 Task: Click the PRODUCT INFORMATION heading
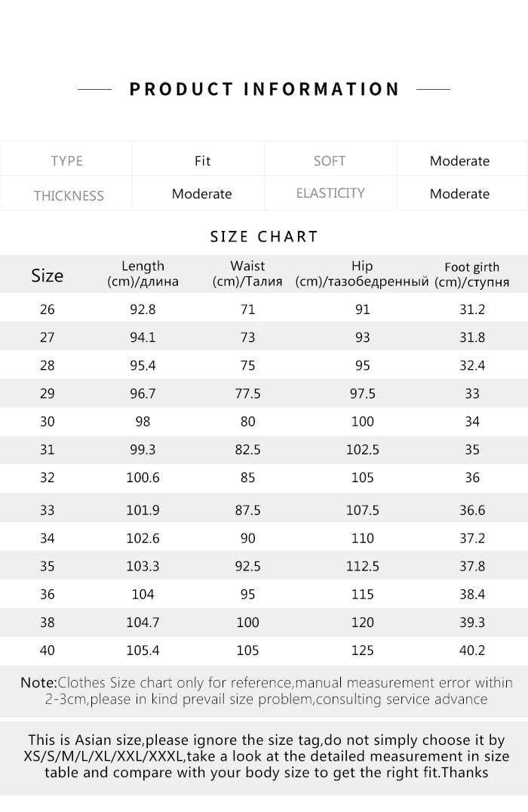click(x=264, y=89)
